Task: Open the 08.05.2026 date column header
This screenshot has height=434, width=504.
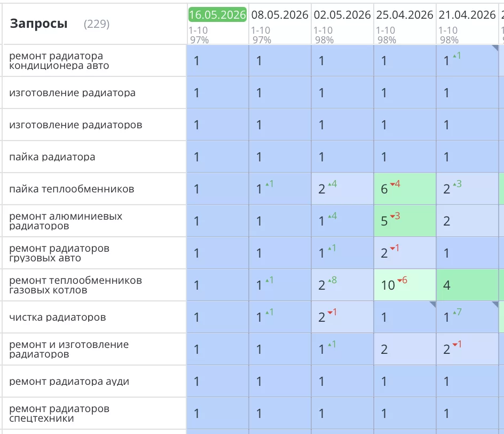Action: [x=280, y=15]
